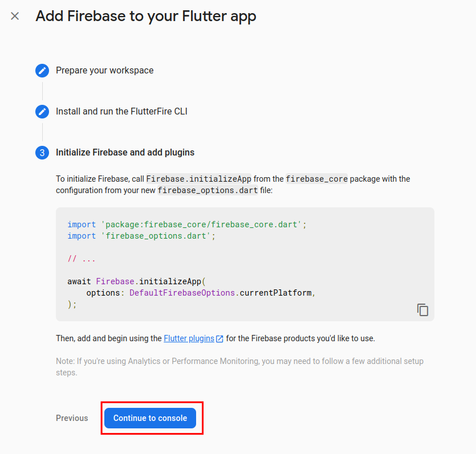
Task: Click Continue to console button
Action: [150, 418]
